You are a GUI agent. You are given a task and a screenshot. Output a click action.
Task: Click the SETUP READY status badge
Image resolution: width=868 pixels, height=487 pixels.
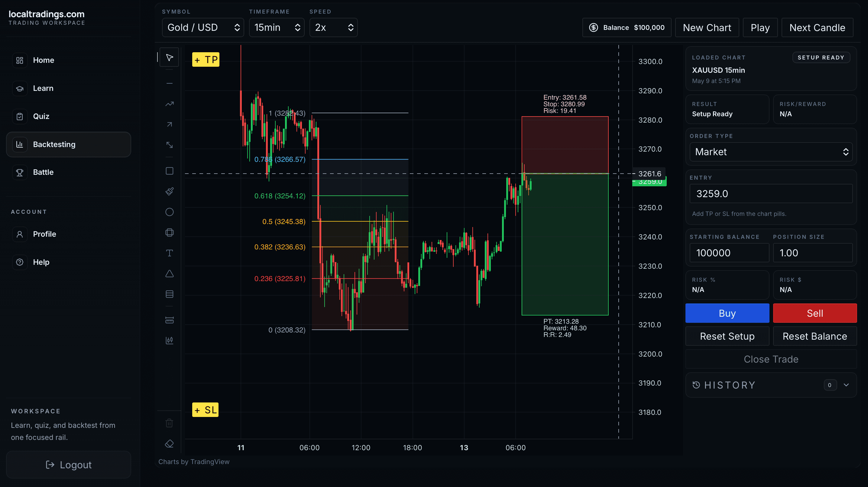(821, 58)
